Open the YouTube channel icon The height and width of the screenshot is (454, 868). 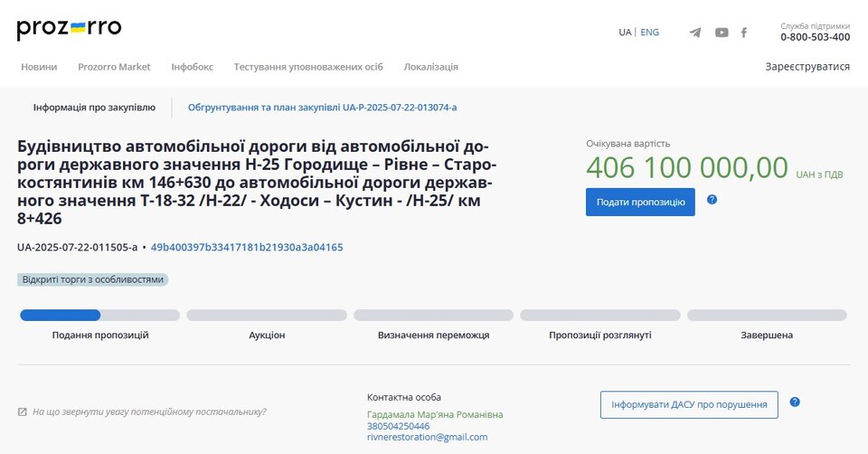tap(722, 33)
